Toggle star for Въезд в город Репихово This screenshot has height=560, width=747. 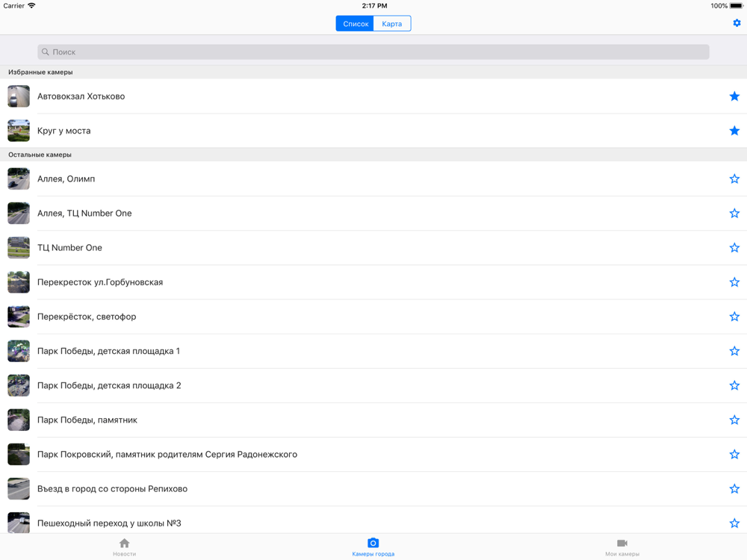click(734, 488)
